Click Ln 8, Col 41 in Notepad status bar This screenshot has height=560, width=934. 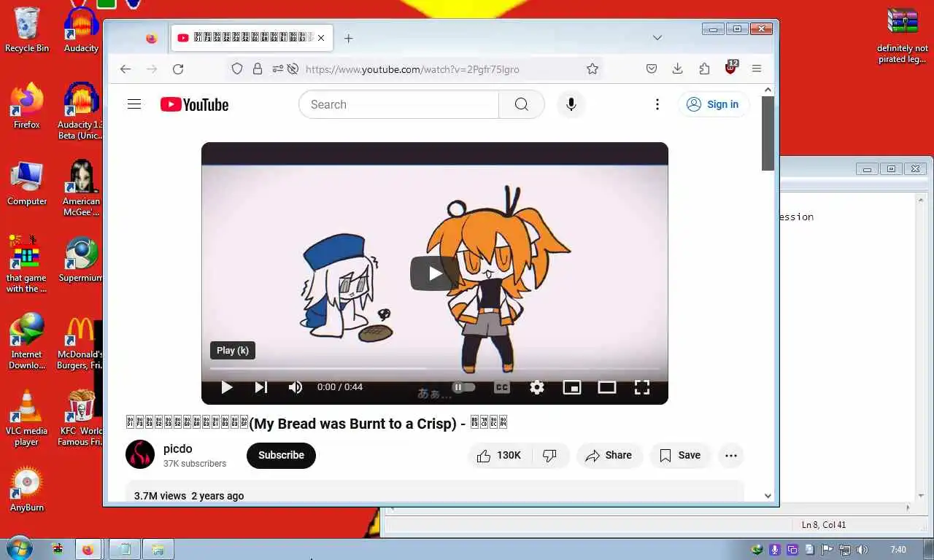[x=824, y=525]
